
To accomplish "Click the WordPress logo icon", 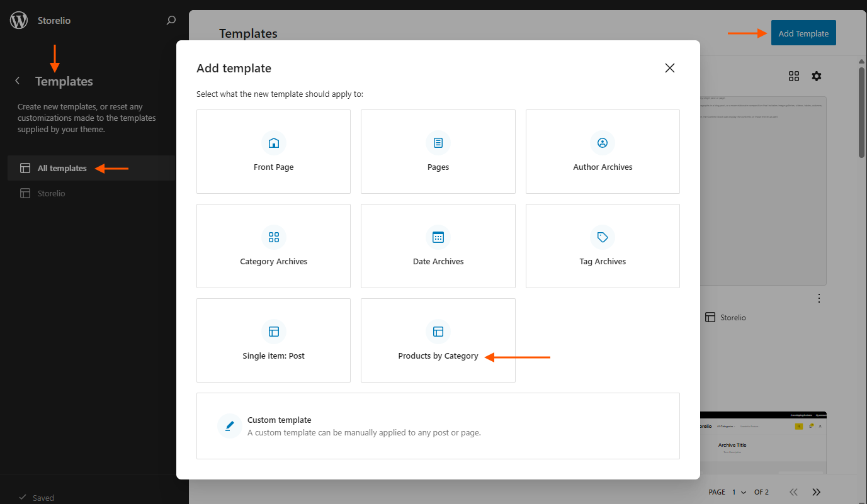I will 19,20.
